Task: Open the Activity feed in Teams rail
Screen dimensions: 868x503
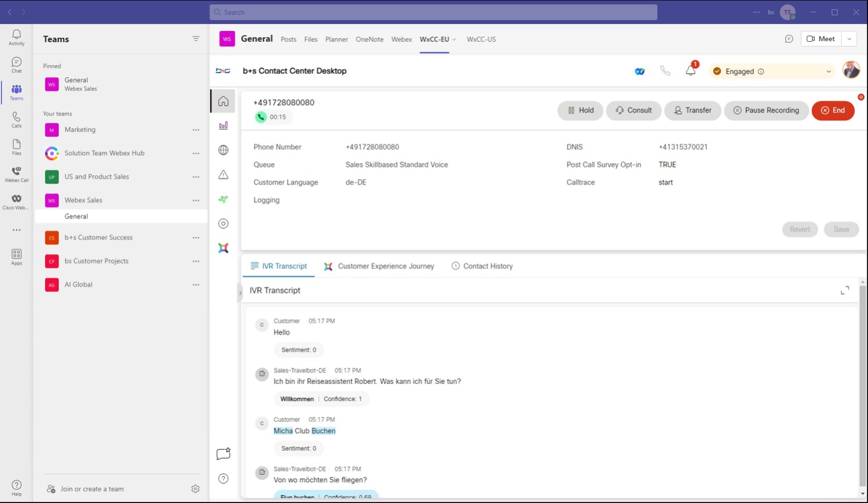Action: pyautogui.click(x=17, y=38)
